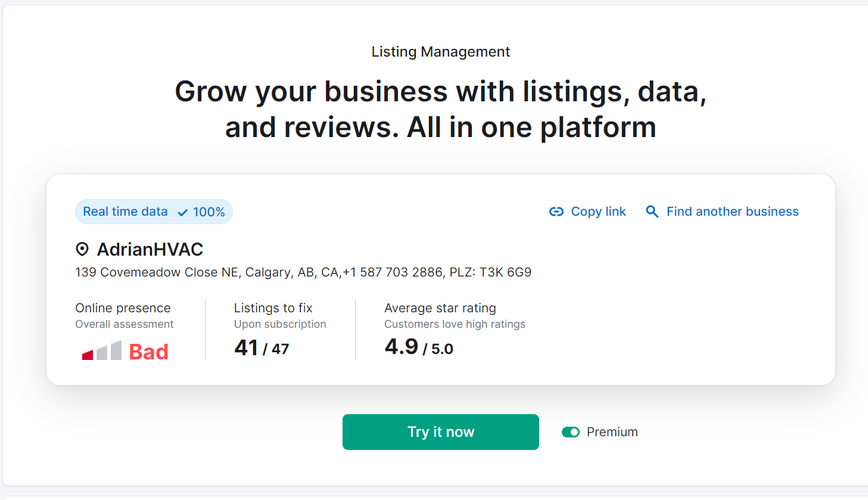This screenshot has height=500, width=868.
Task: Select the location pin icon next to AdrianHVAC
Action: tap(82, 249)
